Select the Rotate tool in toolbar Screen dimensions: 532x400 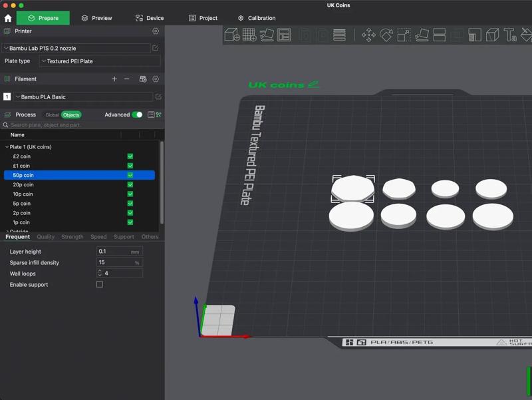[386, 35]
